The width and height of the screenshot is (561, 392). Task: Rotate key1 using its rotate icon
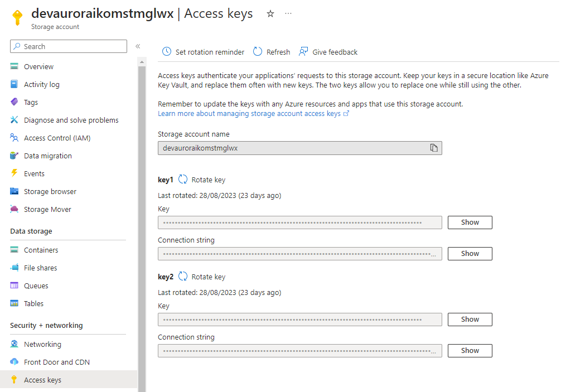coord(183,180)
